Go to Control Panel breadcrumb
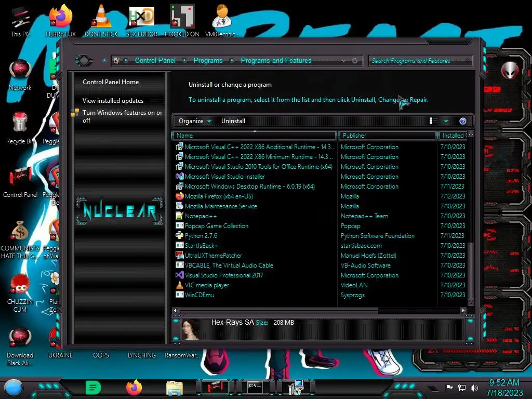The image size is (532, 399). pos(155,61)
